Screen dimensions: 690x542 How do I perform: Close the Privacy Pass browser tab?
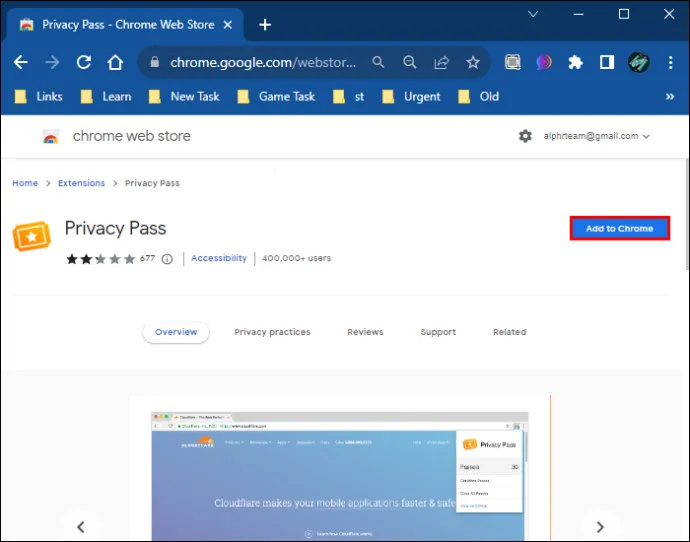pos(228,25)
